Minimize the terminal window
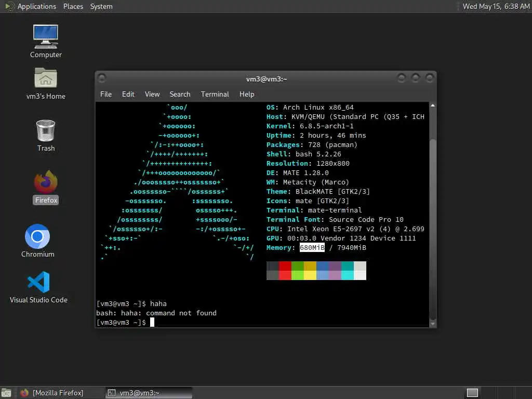The image size is (532, 399). (402, 78)
